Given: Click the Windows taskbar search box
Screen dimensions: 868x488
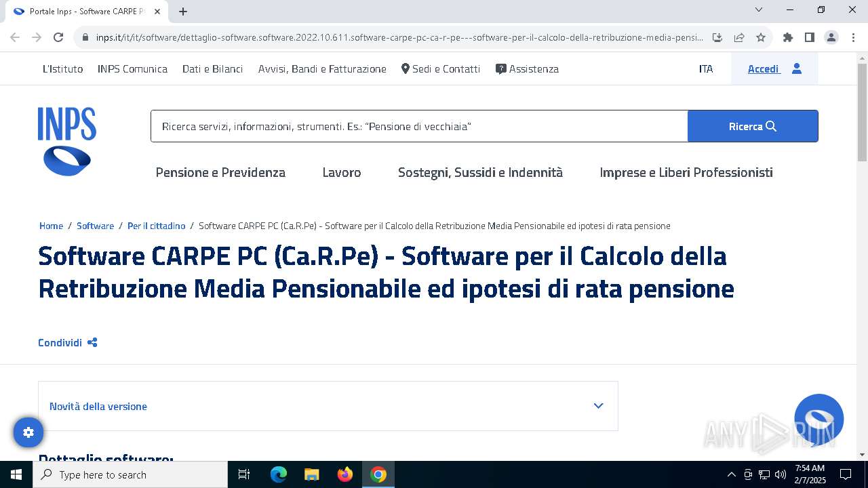Looking at the screenshot, I should tap(130, 474).
